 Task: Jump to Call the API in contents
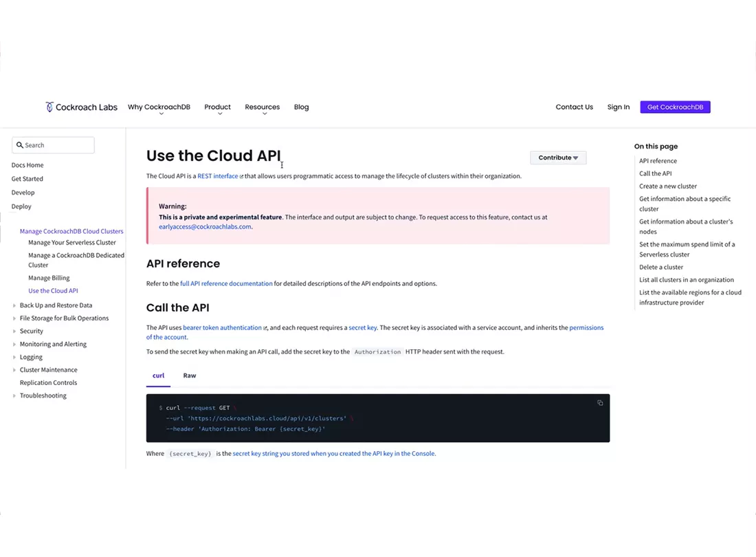click(x=655, y=173)
